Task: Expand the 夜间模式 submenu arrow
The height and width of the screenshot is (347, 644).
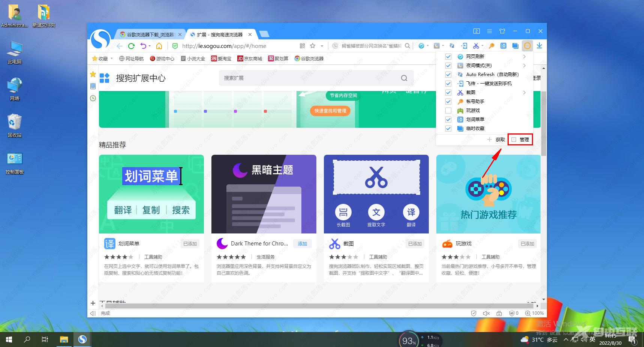Action: click(x=524, y=66)
